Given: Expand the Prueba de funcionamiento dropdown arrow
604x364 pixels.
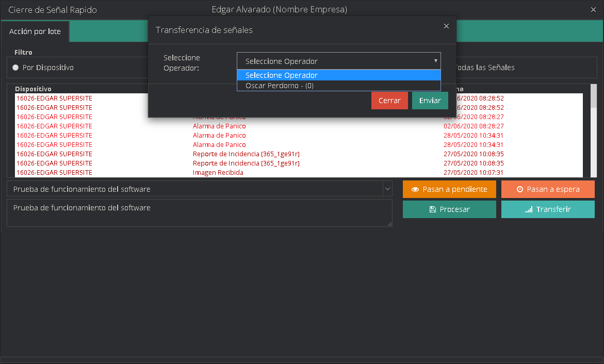Looking at the screenshot, I should click(387, 189).
